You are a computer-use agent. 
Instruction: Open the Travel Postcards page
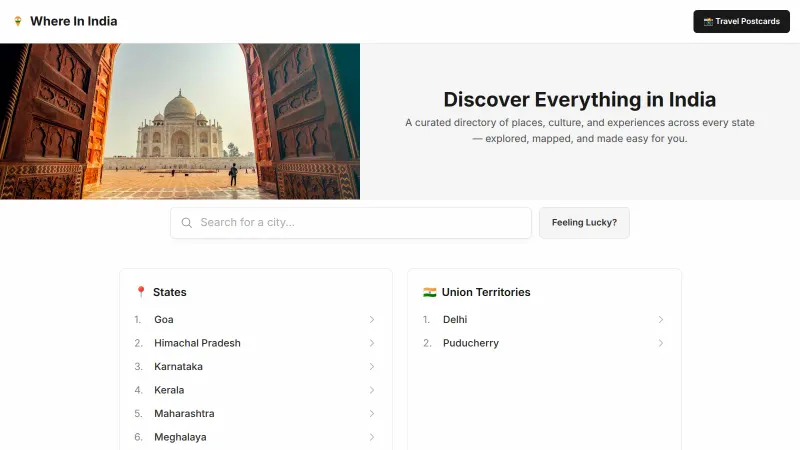[741, 21]
